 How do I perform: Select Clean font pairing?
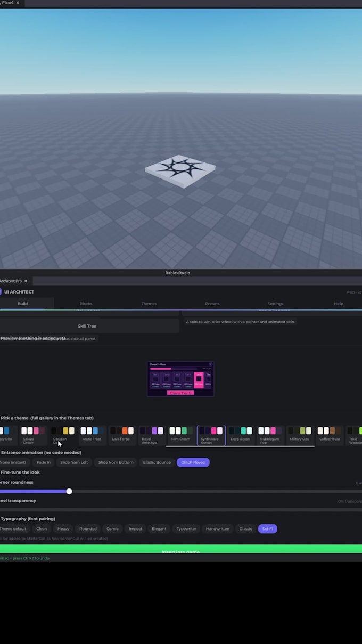click(42, 529)
